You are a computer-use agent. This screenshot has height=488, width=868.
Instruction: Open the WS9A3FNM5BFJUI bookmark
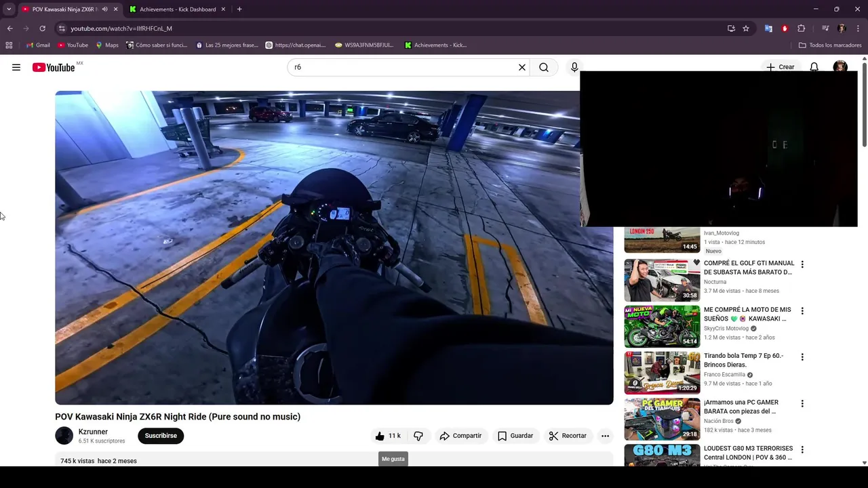coord(364,45)
